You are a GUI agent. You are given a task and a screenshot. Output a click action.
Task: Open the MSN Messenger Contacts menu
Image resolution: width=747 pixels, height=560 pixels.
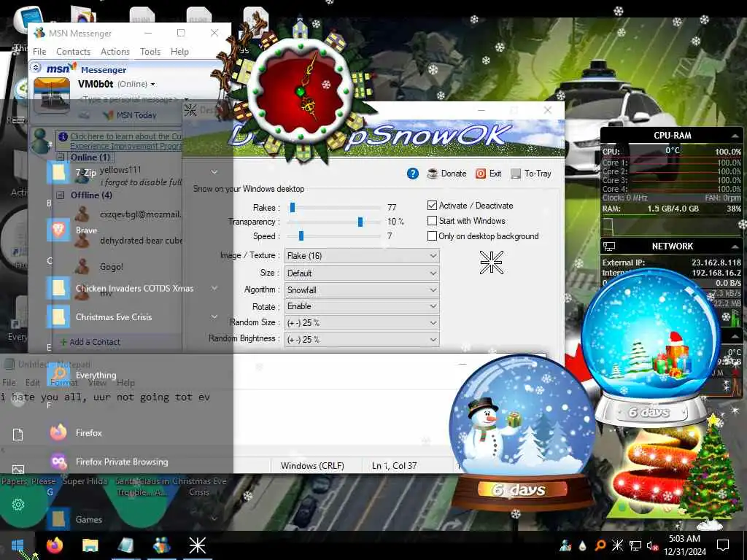coord(74,52)
